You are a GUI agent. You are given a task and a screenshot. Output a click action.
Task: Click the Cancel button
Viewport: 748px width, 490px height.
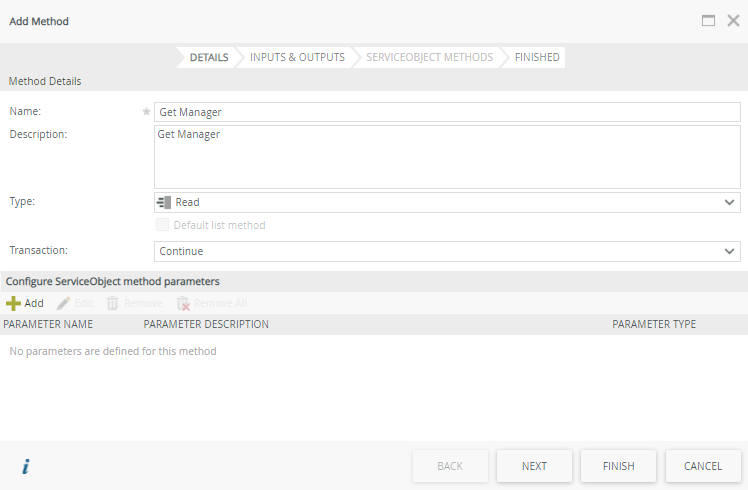pos(703,466)
